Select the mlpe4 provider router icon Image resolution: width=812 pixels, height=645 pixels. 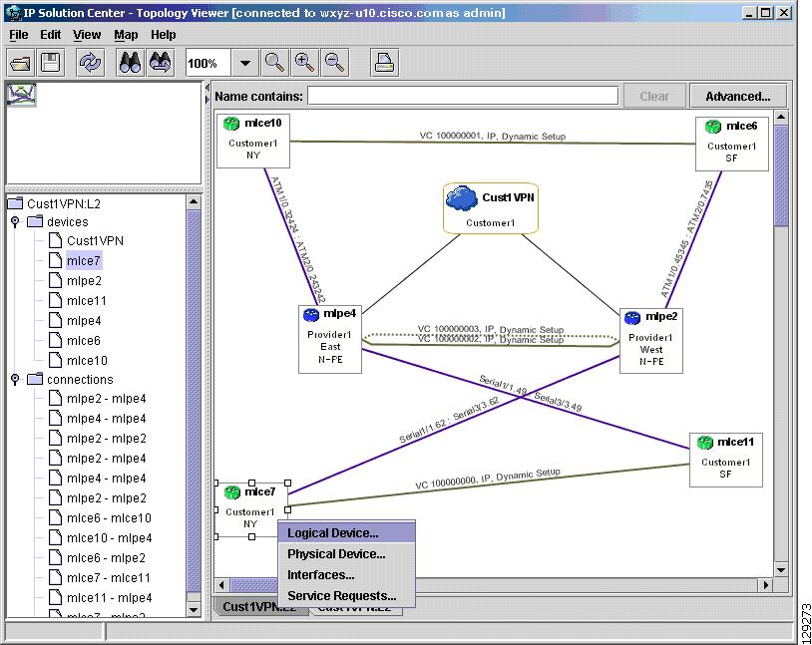tap(310, 315)
